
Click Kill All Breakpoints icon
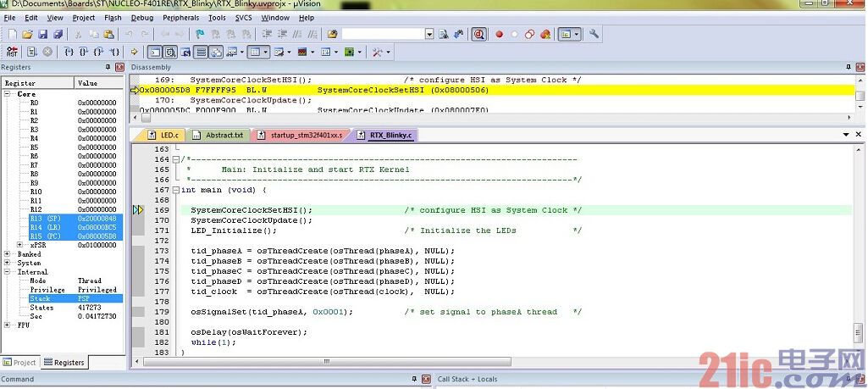coord(545,35)
